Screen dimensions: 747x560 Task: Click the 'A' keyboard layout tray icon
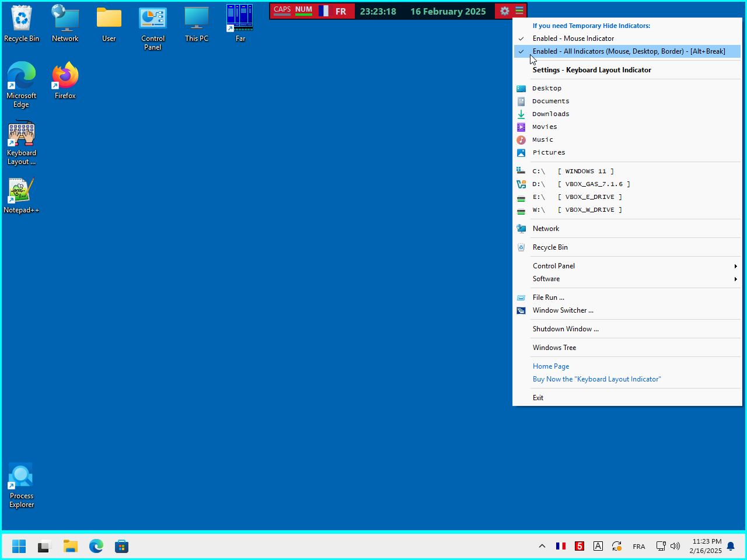click(598, 546)
